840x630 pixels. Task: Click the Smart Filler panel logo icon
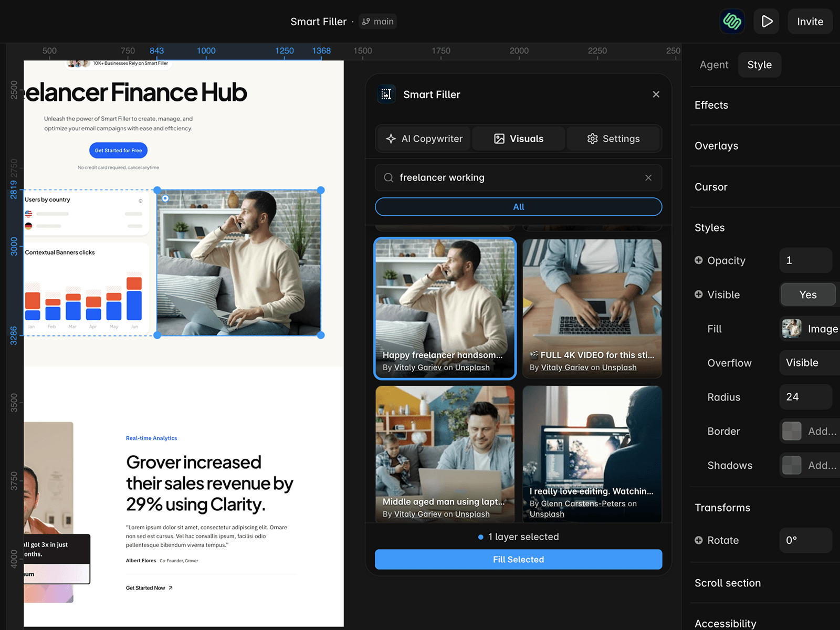coord(386,94)
